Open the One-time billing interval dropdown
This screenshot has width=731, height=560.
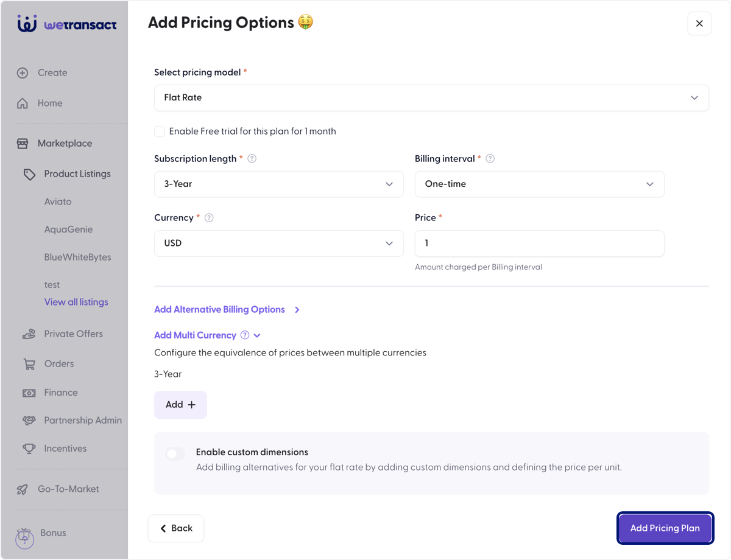pos(540,184)
